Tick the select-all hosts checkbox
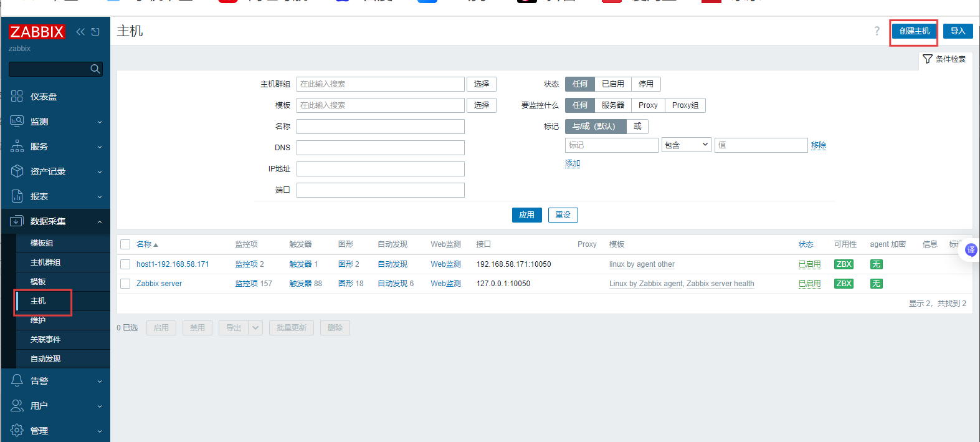The width and height of the screenshot is (980, 442). pyautogui.click(x=125, y=244)
